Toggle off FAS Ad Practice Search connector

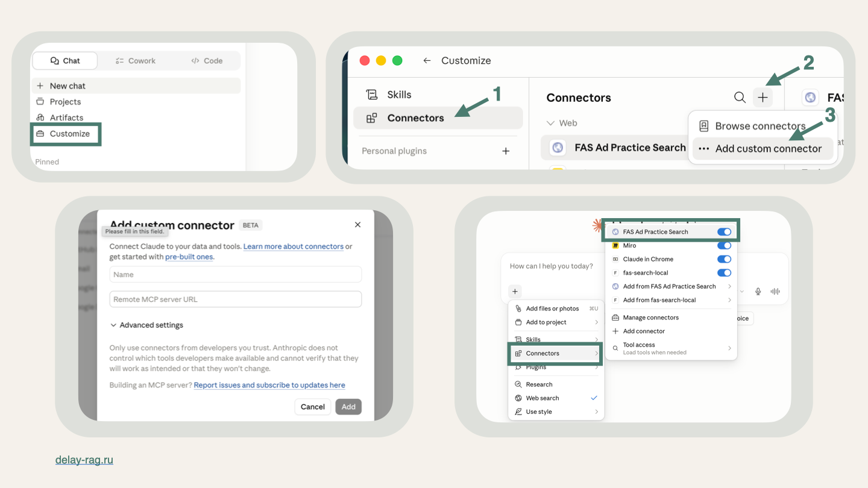(x=724, y=232)
